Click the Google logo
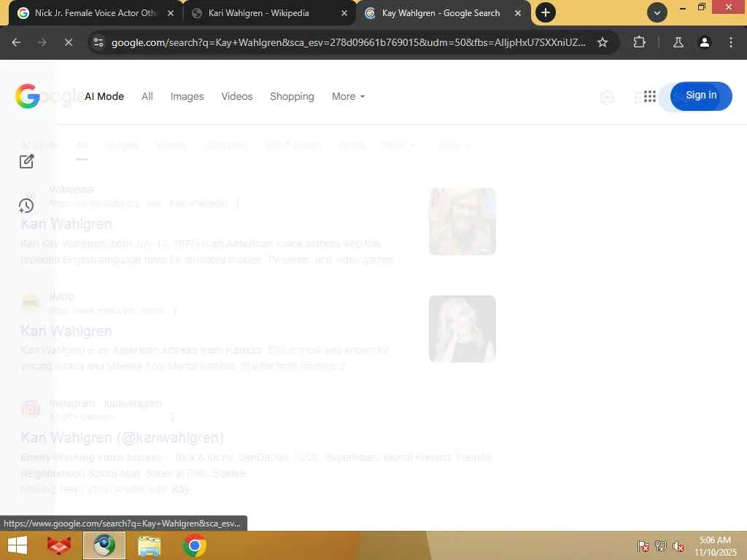This screenshot has height=560, width=747. coord(28,96)
